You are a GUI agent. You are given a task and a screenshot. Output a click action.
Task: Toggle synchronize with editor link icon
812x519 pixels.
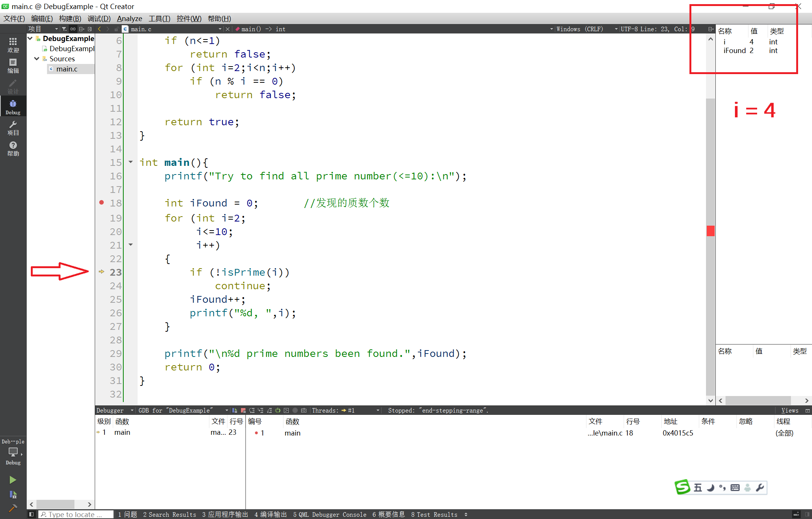[x=73, y=29]
